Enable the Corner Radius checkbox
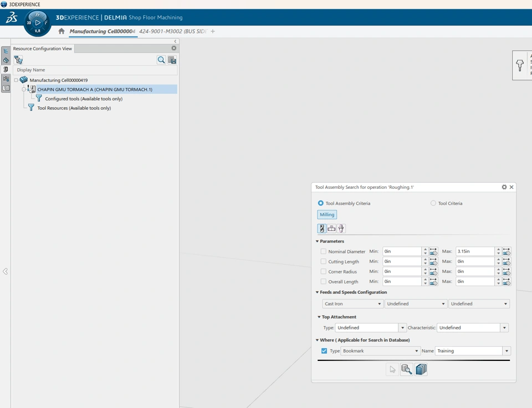The height and width of the screenshot is (408, 532). click(x=323, y=271)
